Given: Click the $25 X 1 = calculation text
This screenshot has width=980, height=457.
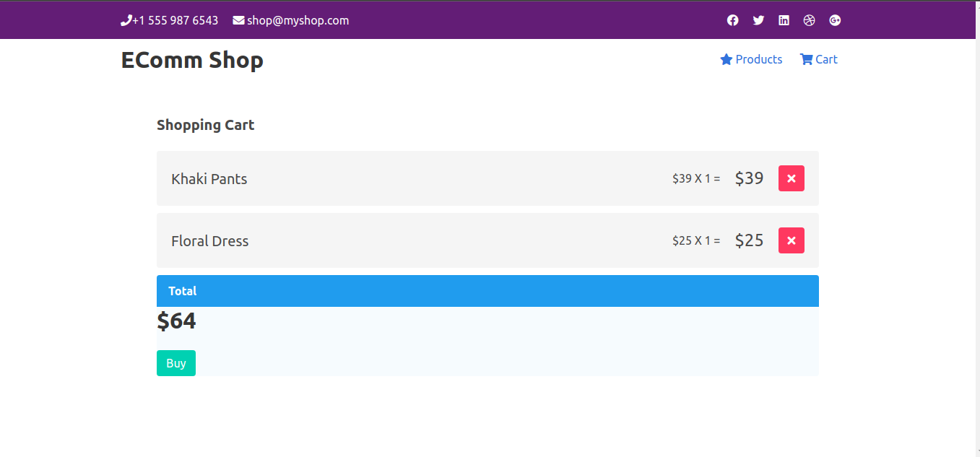Looking at the screenshot, I should [696, 240].
